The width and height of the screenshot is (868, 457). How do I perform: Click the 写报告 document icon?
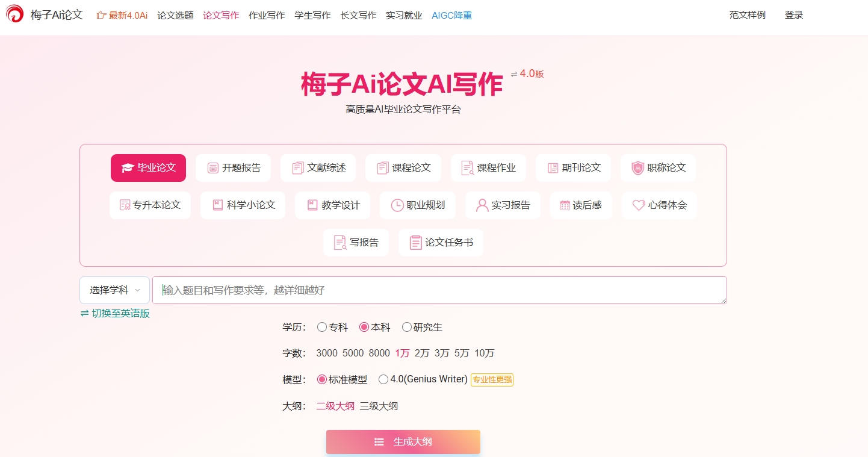click(340, 243)
